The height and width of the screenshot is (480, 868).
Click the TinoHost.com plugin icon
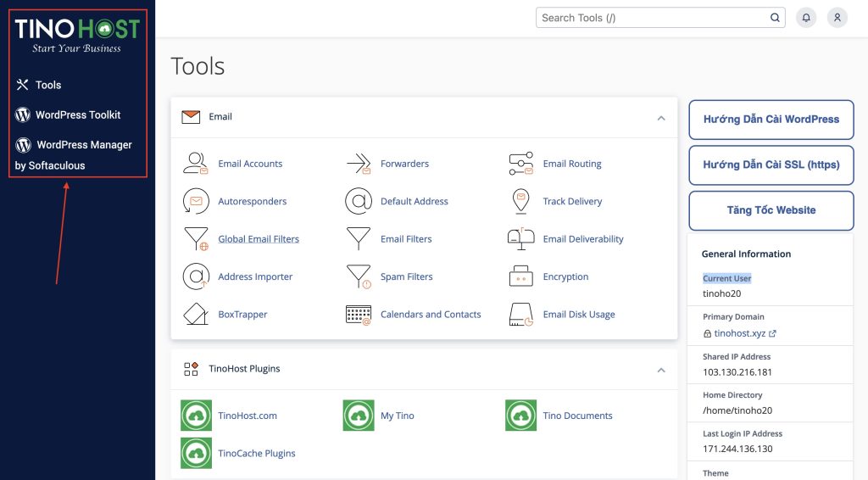196,416
